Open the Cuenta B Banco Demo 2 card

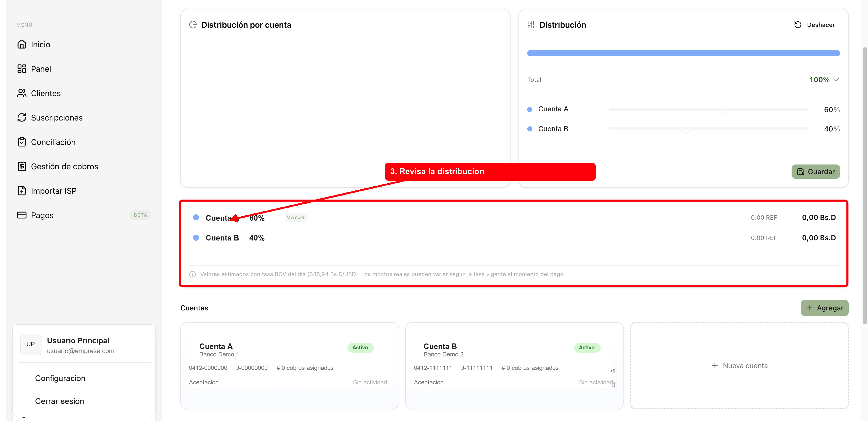[x=514, y=366]
